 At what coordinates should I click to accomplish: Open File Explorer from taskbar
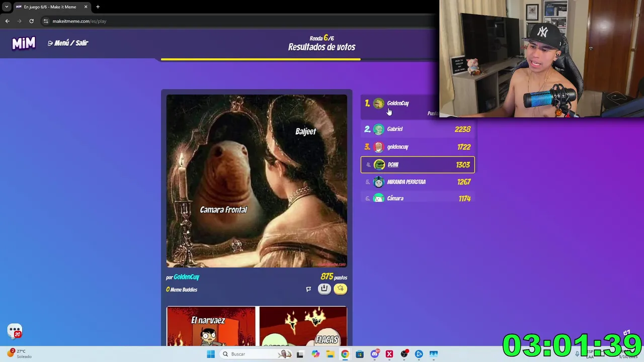click(330, 354)
